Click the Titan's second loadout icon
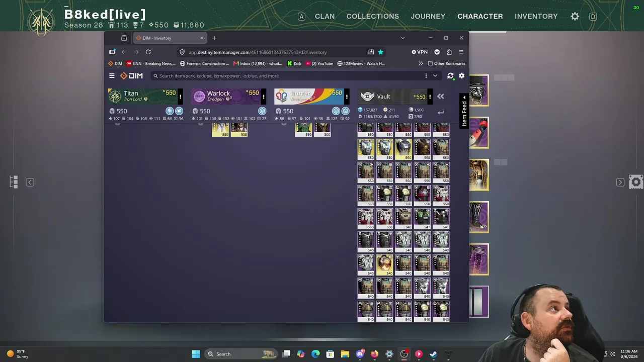This screenshot has width=644, height=362. point(179,111)
